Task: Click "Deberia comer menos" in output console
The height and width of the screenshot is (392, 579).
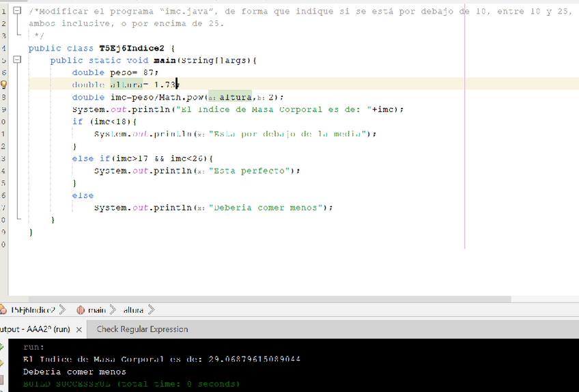Action: click(x=74, y=372)
